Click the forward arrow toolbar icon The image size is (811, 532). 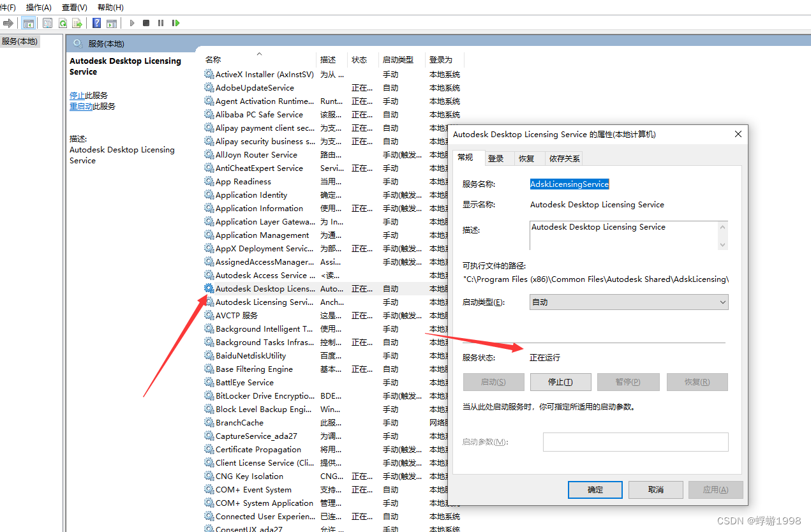pyautogui.click(x=8, y=23)
